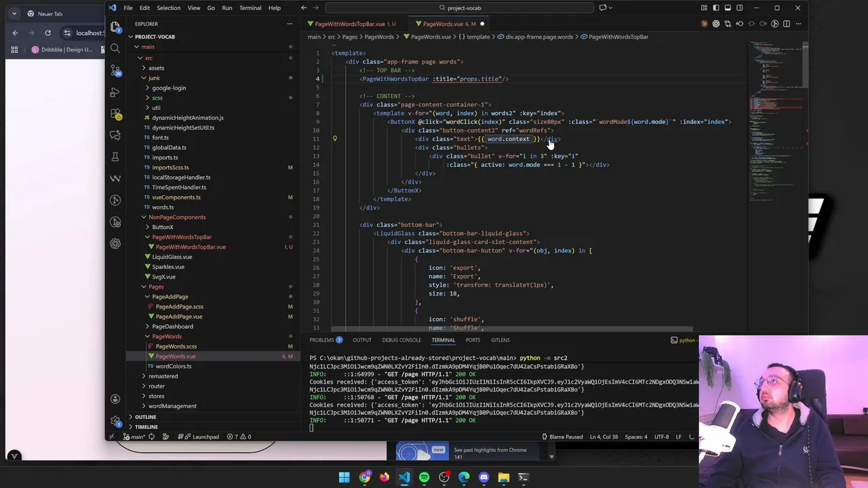Open the Accounts icon in the activity bar

point(115,399)
